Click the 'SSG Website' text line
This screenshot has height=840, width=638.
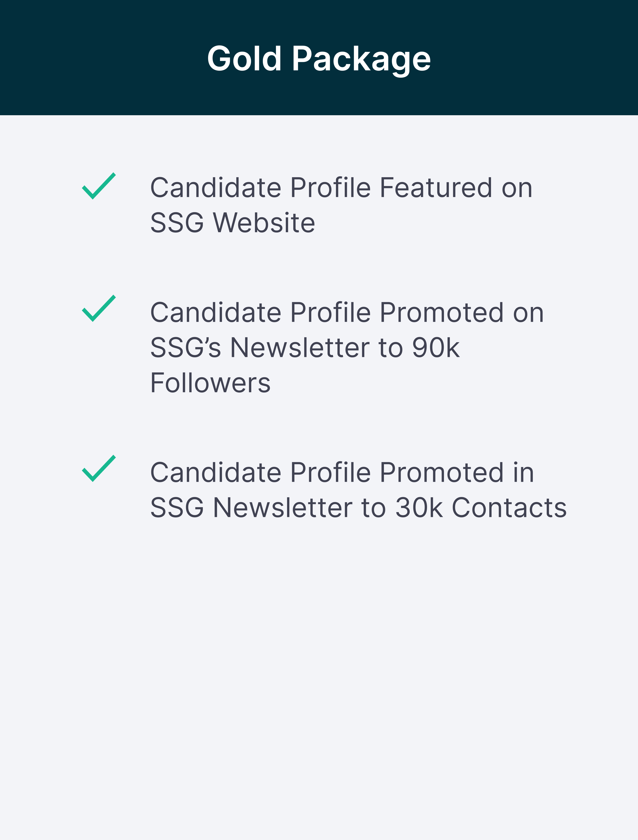tap(233, 223)
